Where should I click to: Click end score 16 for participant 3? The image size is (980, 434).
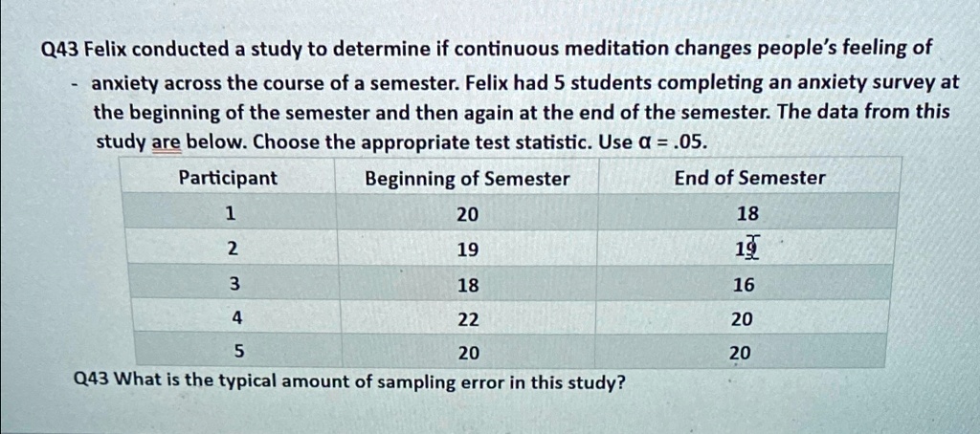pos(743,285)
